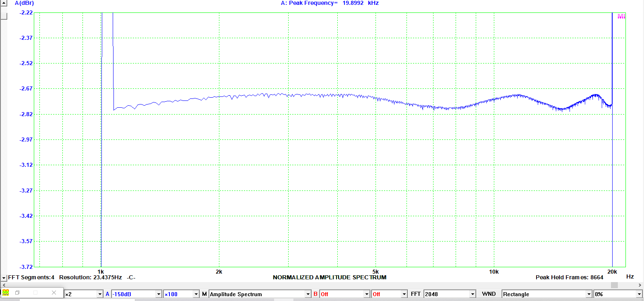Open the Amplitude Spectrum mode dropdown
The width and height of the screenshot is (644, 301).
(x=308, y=294)
